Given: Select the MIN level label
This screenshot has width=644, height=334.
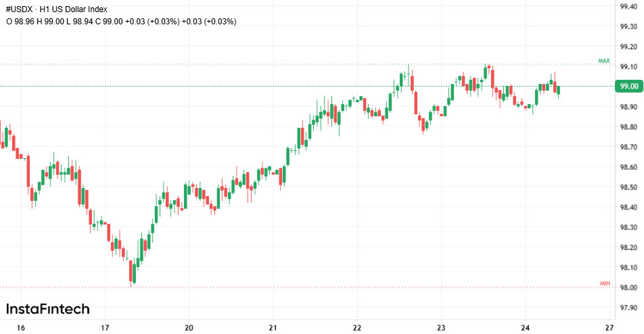Looking at the screenshot, I should pos(605,283).
